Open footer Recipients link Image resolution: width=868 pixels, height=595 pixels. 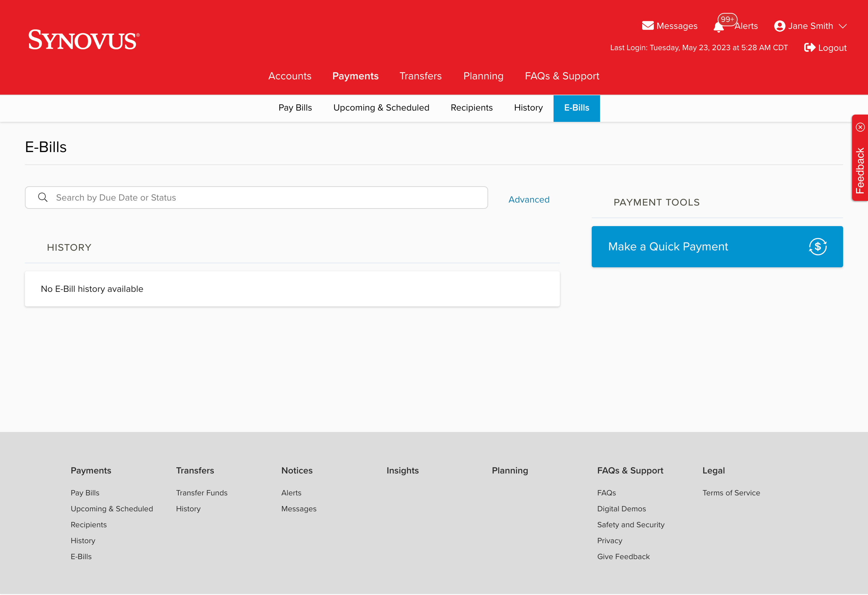89,525
